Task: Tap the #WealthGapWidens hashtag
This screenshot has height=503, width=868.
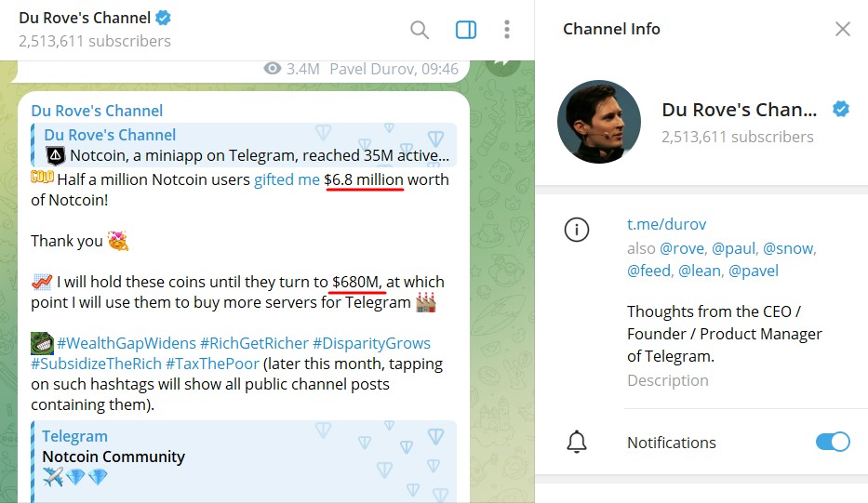Action: [x=127, y=343]
